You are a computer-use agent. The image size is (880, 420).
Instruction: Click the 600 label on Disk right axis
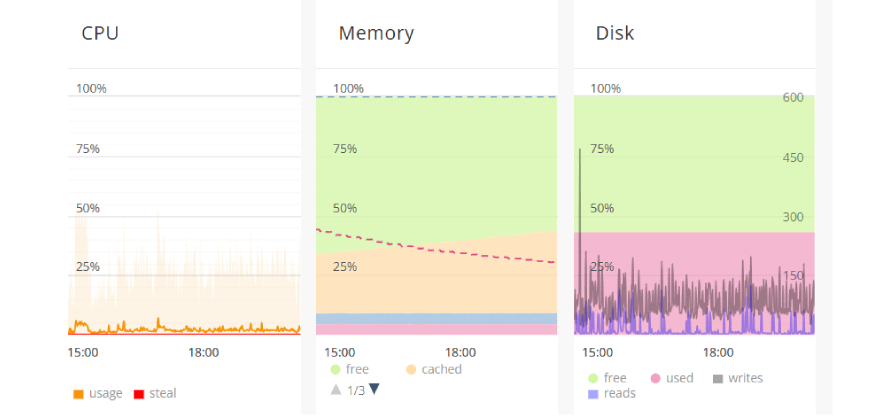(x=793, y=98)
